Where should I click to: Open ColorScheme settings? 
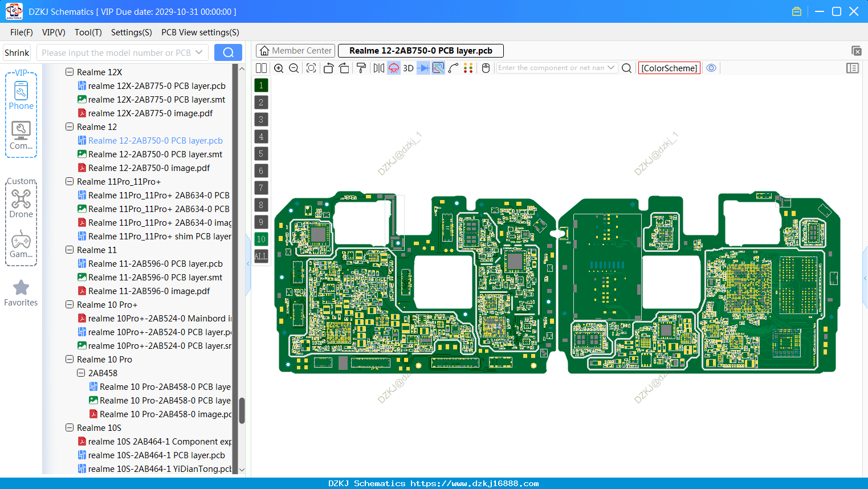pos(669,68)
